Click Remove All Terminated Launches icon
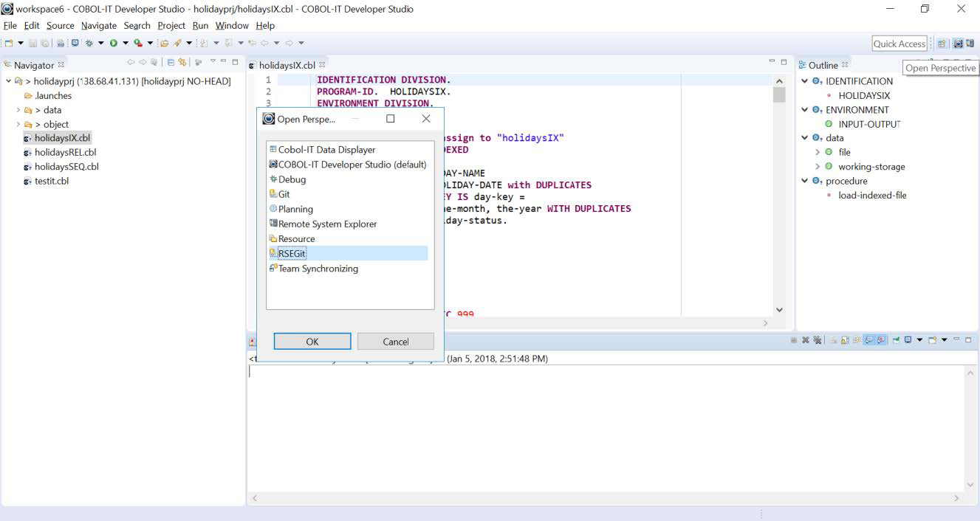This screenshot has width=980, height=521. point(818,340)
